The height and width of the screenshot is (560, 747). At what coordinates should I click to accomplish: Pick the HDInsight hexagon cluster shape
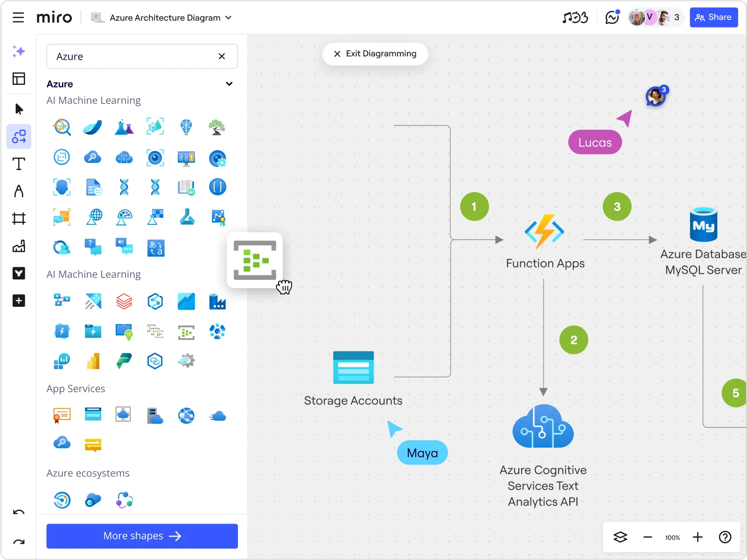(x=217, y=332)
